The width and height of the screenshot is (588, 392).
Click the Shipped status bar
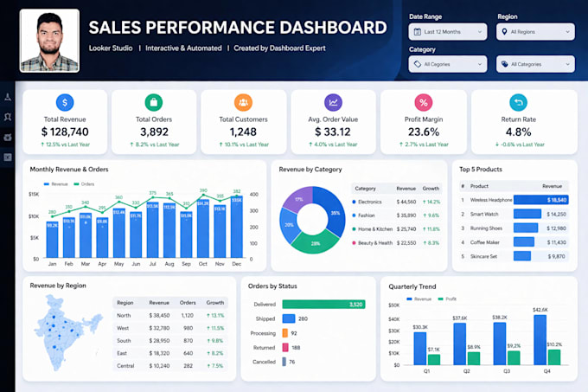pyautogui.click(x=289, y=318)
